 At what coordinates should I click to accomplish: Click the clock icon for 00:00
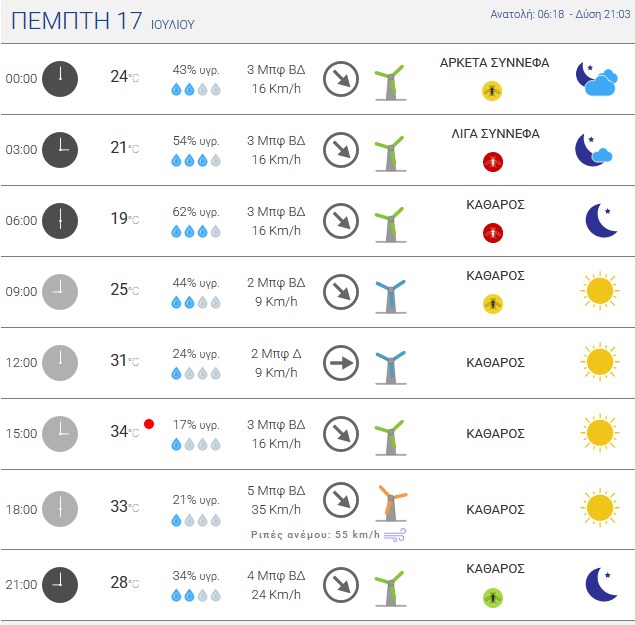click(60, 79)
